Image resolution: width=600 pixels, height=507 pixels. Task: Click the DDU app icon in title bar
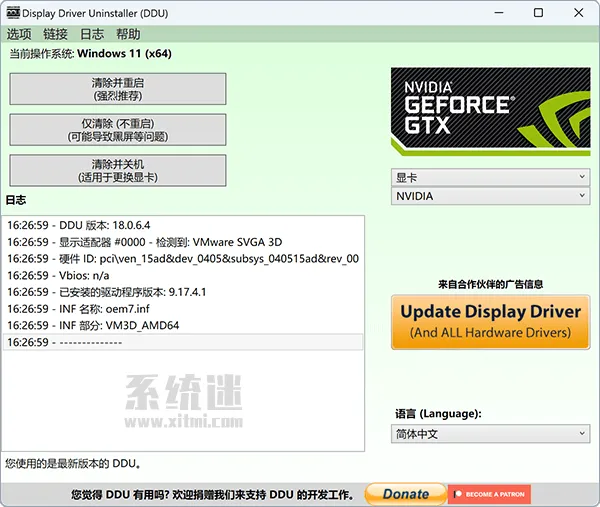(13, 13)
